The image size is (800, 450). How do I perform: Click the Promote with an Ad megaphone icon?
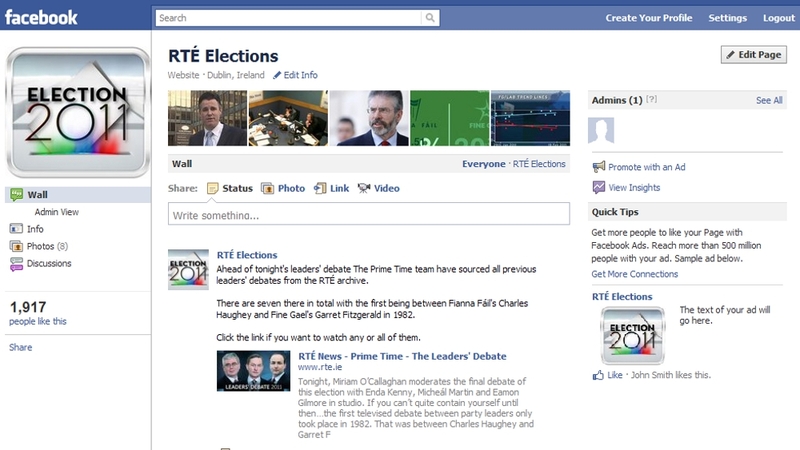598,167
